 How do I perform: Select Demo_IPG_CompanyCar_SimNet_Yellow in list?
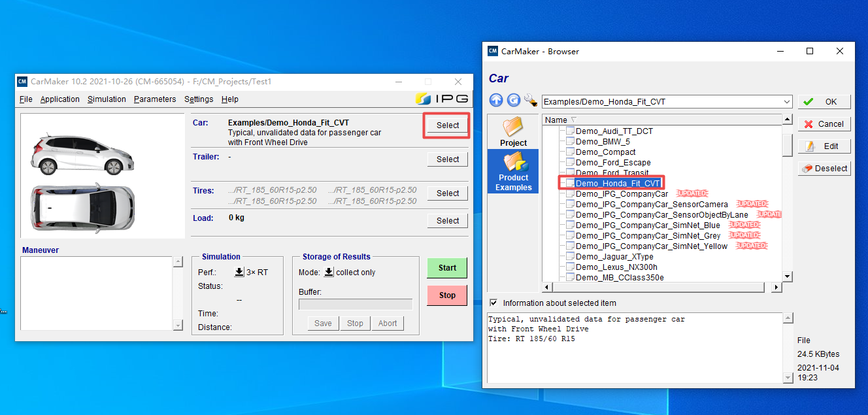pos(651,246)
